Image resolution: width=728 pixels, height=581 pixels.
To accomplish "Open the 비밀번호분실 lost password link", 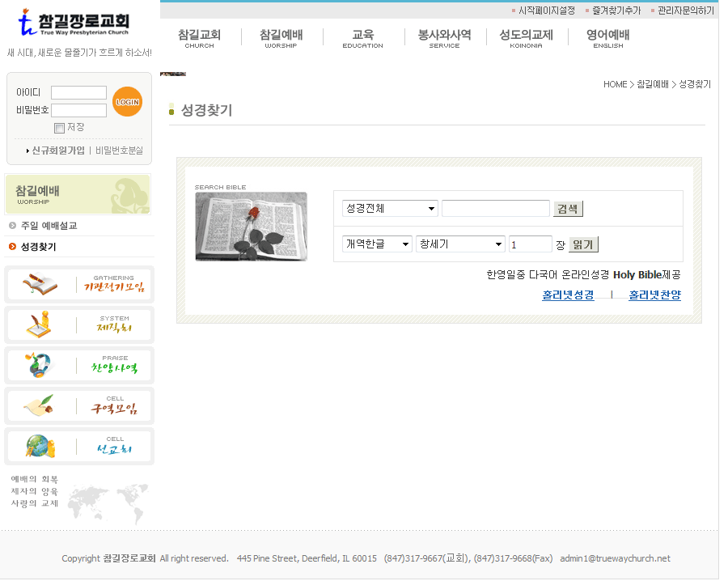I will click(x=119, y=151).
